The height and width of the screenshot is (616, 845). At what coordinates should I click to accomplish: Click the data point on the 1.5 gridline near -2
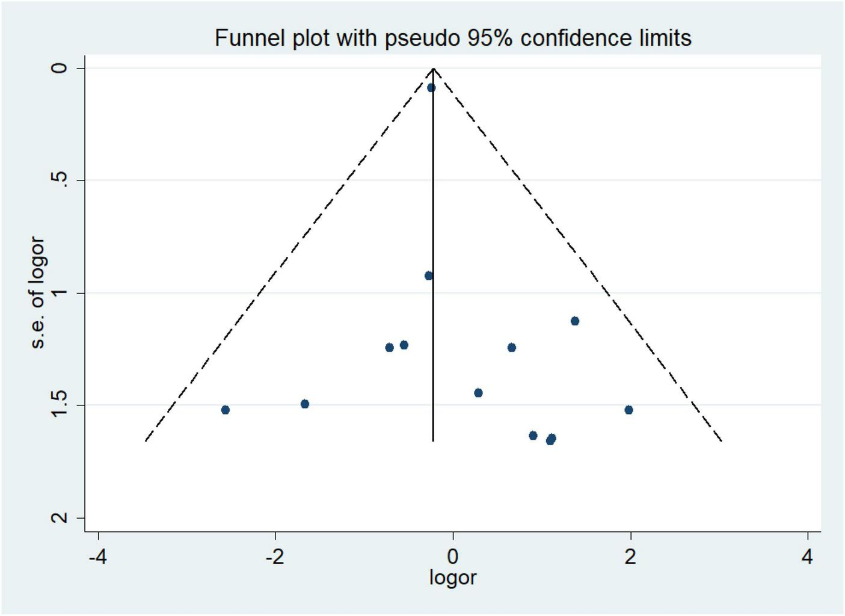[x=305, y=404]
